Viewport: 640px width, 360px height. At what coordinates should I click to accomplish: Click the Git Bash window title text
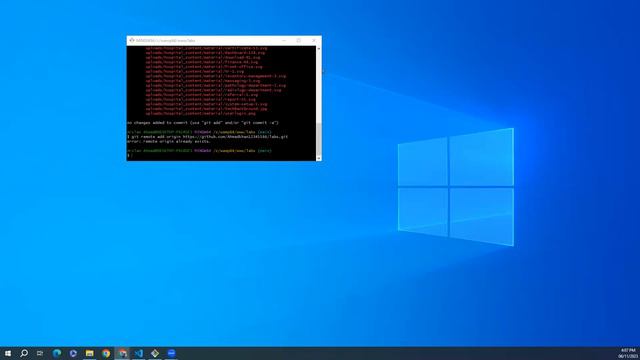tap(165, 40)
